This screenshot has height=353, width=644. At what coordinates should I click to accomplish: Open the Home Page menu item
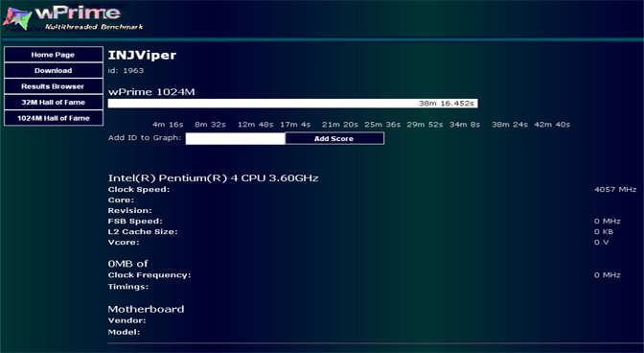(x=54, y=55)
